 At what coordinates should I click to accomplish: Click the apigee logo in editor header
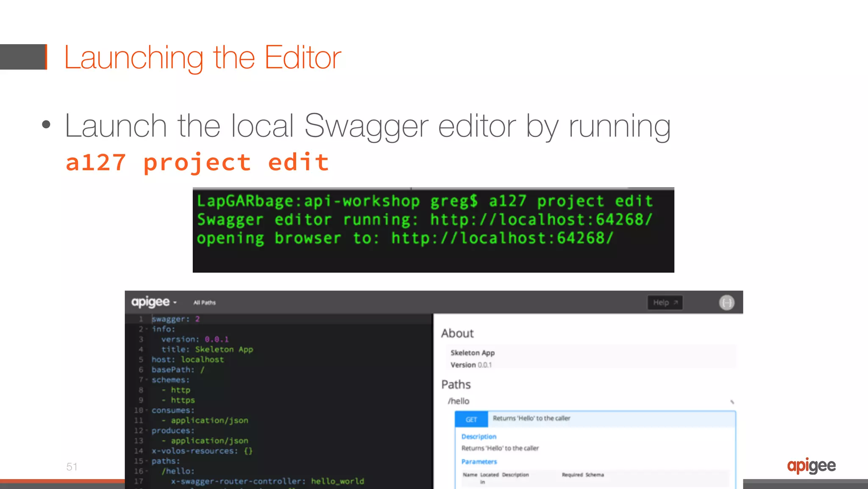point(150,302)
